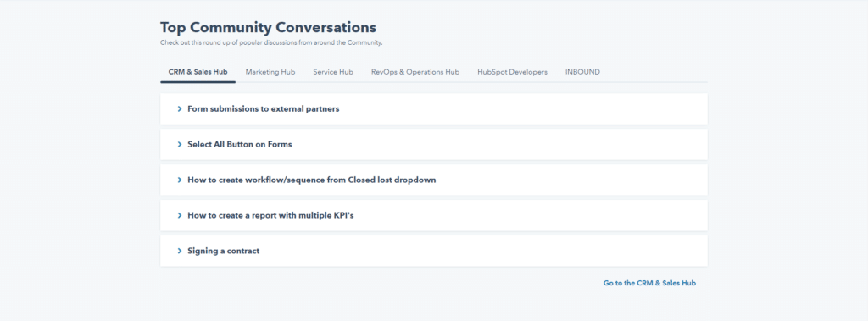Select the CRM & Sales Hub tab
Viewport: 868px width, 321px height.
[x=198, y=72]
